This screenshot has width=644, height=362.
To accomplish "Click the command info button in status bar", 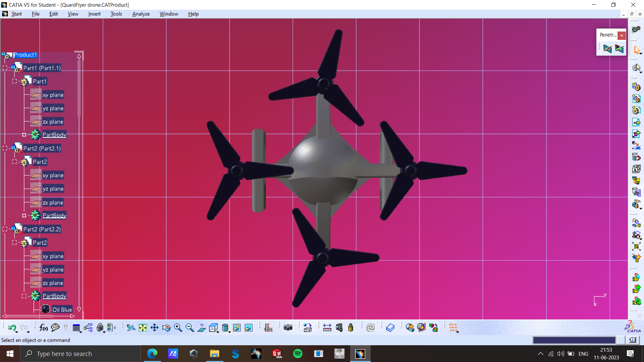I will click(633, 340).
